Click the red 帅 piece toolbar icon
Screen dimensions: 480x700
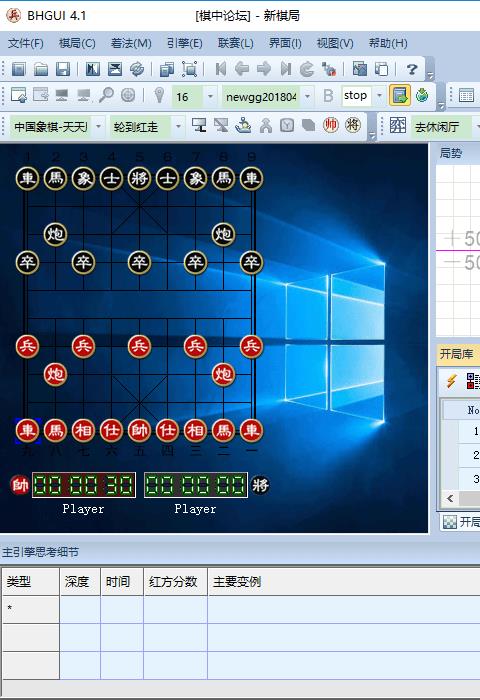[330, 125]
